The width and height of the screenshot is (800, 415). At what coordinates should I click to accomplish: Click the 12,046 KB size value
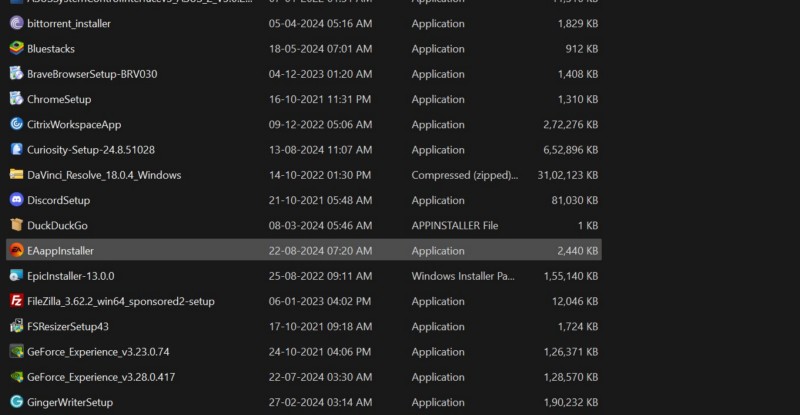click(x=575, y=301)
